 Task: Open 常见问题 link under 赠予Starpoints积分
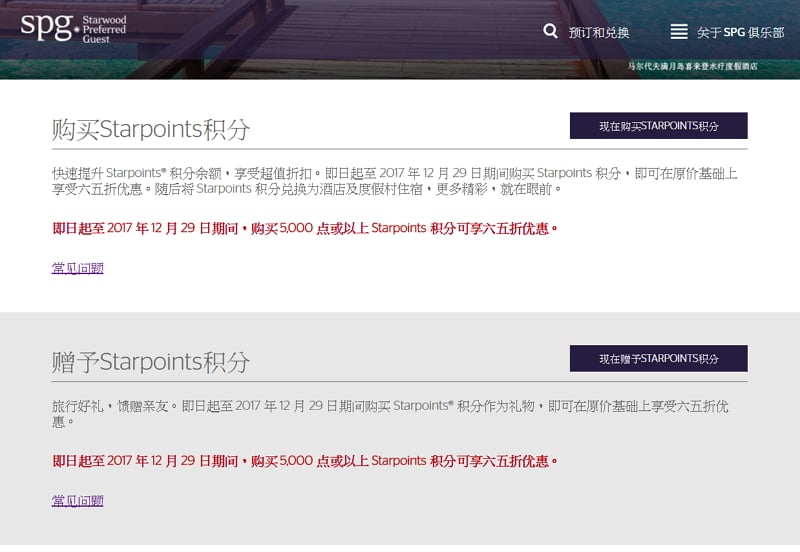(78, 500)
